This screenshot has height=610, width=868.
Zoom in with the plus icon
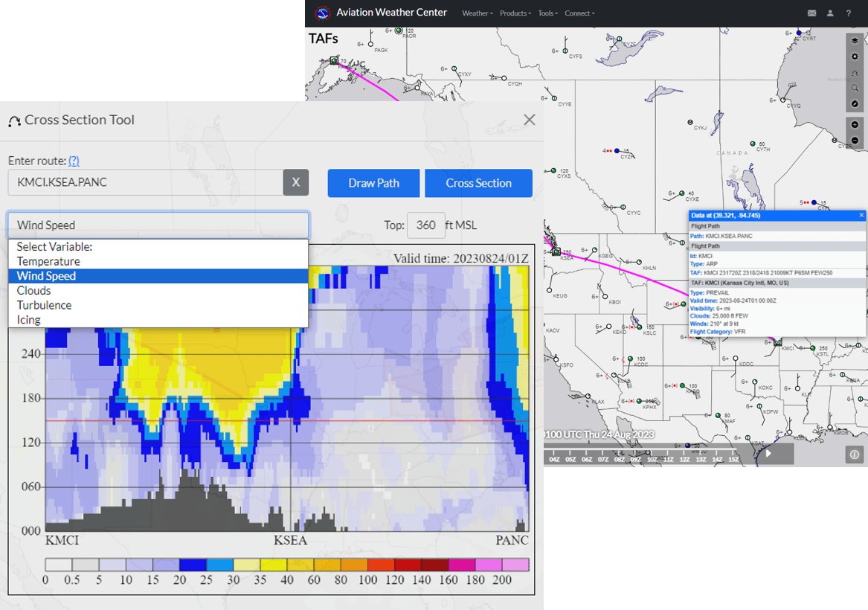click(855, 125)
